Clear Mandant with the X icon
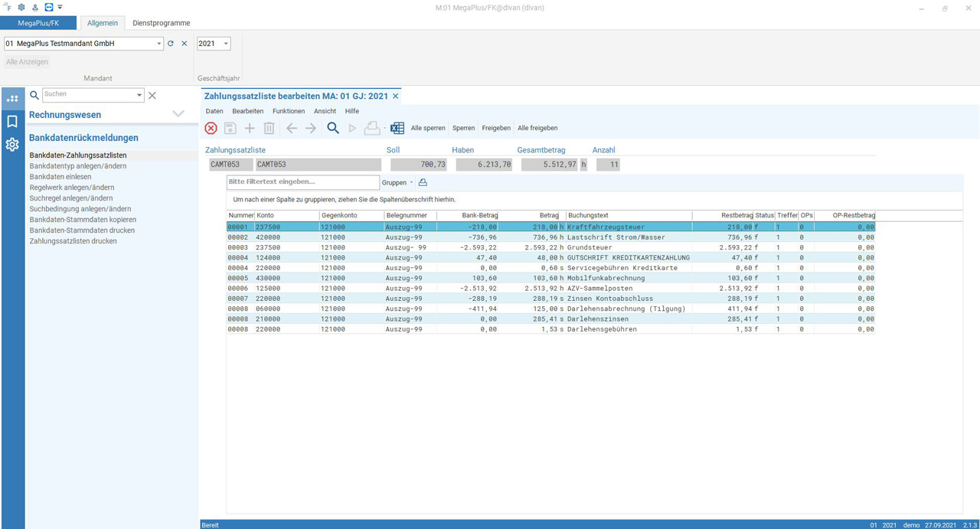This screenshot has height=529, width=980. [x=184, y=44]
